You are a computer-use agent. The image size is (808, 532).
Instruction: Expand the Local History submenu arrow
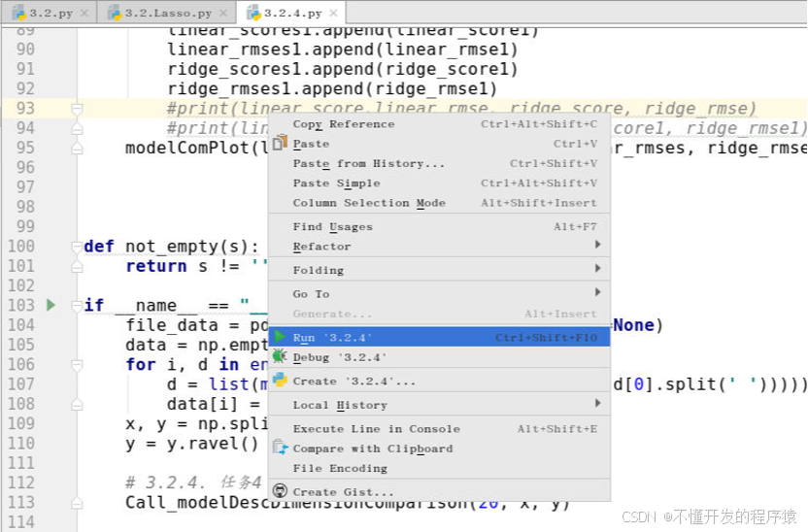pos(598,403)
